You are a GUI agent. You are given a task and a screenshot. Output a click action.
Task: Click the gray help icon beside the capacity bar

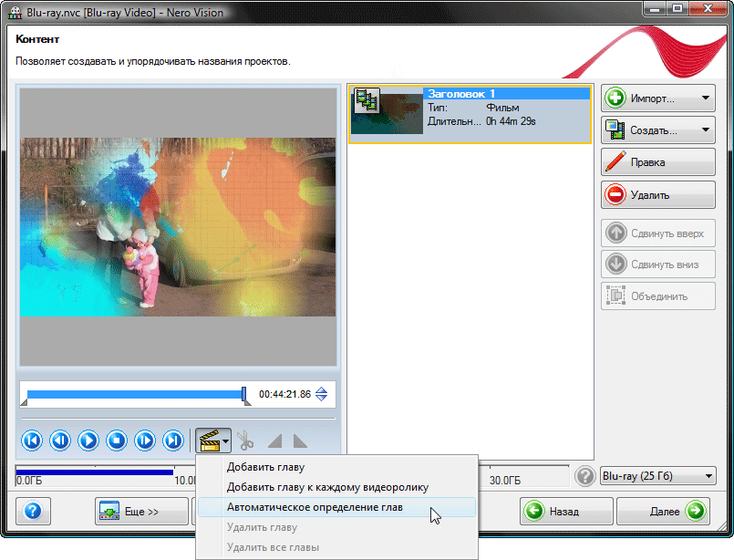[x=584, y=476]
